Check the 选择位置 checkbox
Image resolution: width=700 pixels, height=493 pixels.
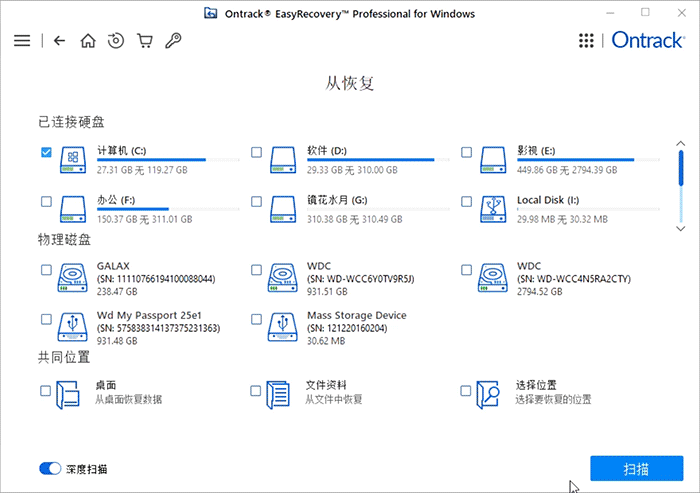tap(466, 391)
